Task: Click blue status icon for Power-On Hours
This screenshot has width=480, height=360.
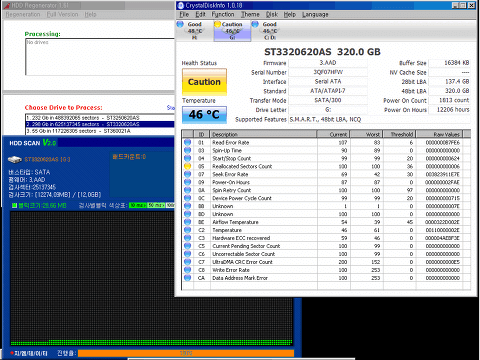Action: [188, 182]
